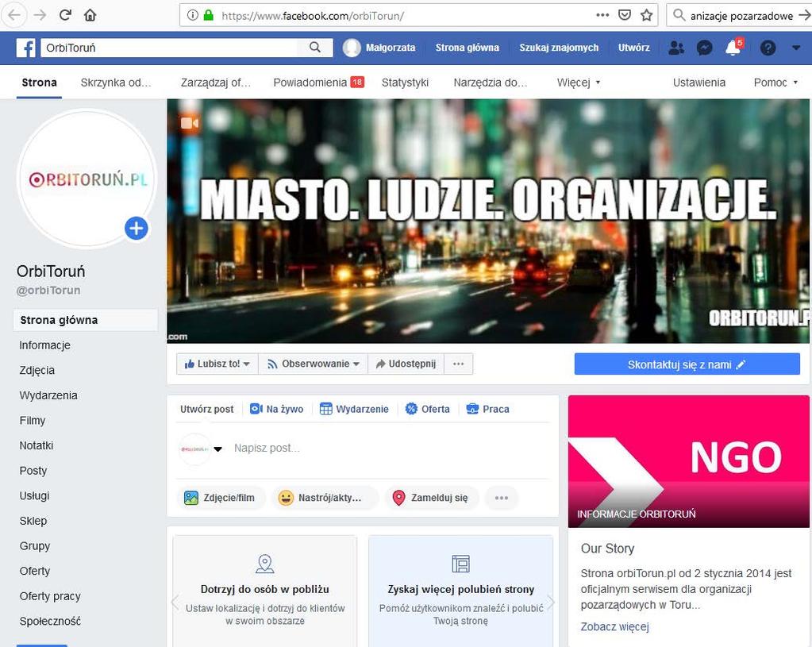The height and width of the screenshot is (647, 812).
Task: Select Społeczność in the left sidebar
Action: pyautogui.click(x=50, y=621)
